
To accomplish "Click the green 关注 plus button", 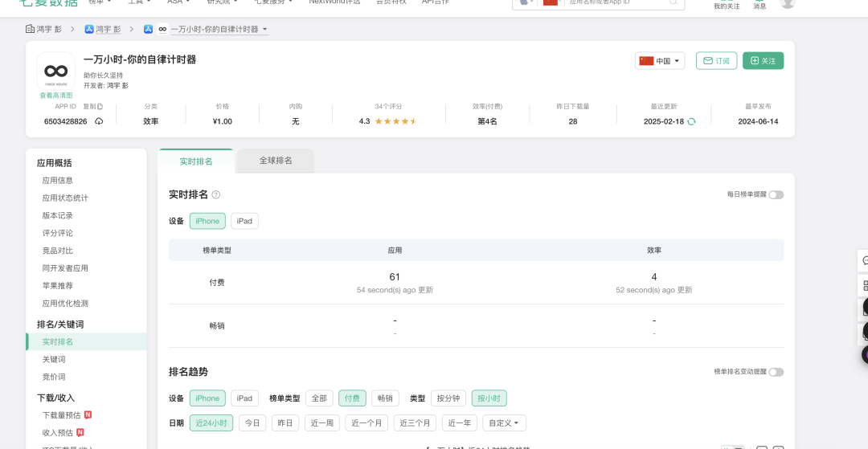I will pos(763,61).
